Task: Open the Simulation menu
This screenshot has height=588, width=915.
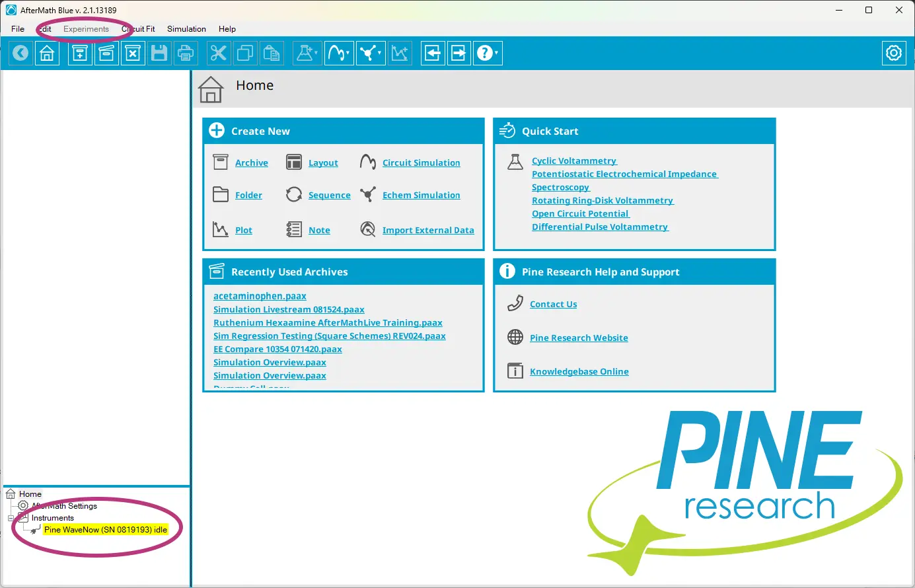Action: [x=186, y=29]
